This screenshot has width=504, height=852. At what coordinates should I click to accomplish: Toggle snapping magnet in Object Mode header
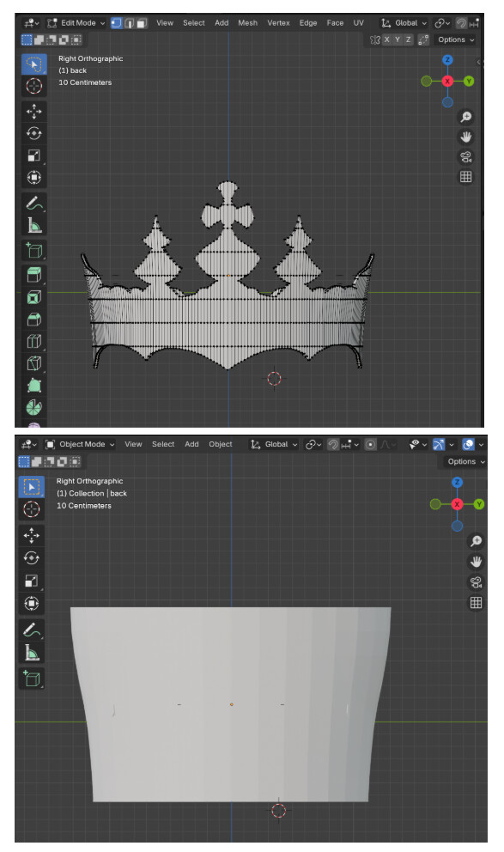click(333, 445)
